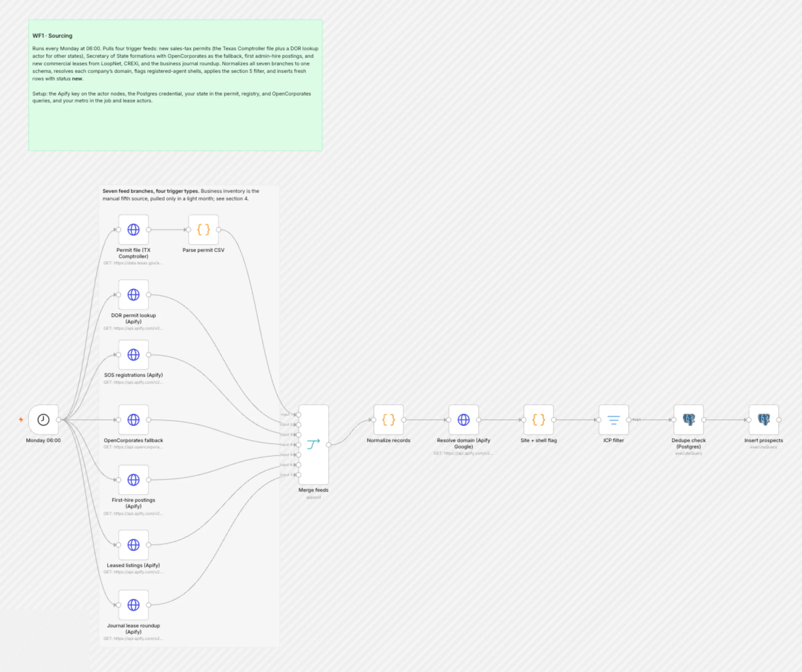Click the Monday 06:00 output connector
The width and height of the screenshot is (802, 672).
(x=58, y=420)
